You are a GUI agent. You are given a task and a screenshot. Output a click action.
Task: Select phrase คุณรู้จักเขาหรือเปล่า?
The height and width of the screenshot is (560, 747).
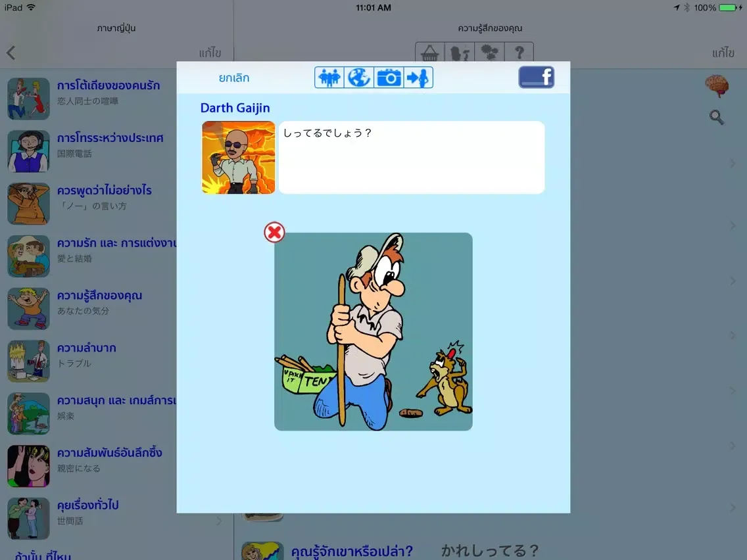352,551
